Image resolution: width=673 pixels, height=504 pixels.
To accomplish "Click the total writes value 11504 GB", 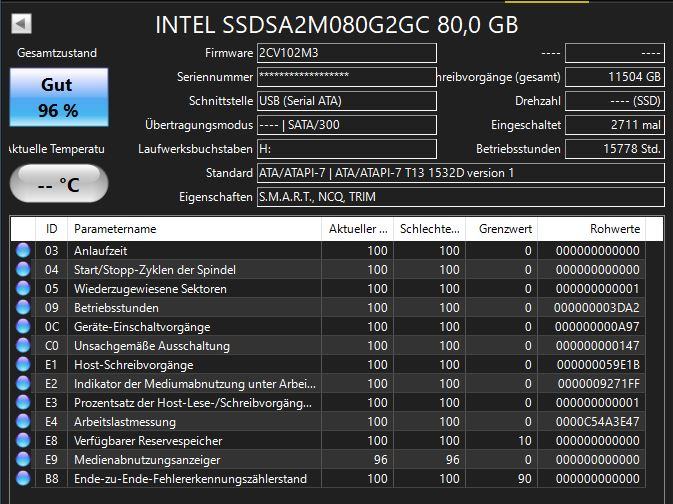I will coord(615,77).
